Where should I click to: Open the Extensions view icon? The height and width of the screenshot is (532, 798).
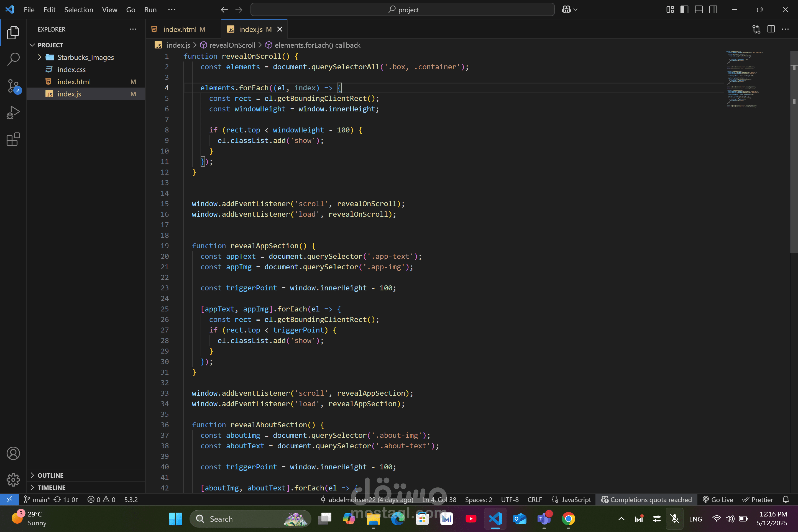pos(13,139)
